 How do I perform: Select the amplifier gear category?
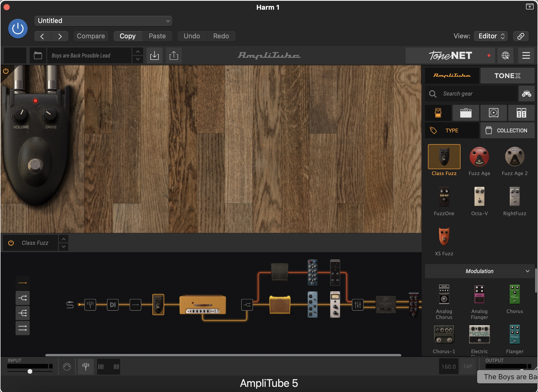[466, 113]
